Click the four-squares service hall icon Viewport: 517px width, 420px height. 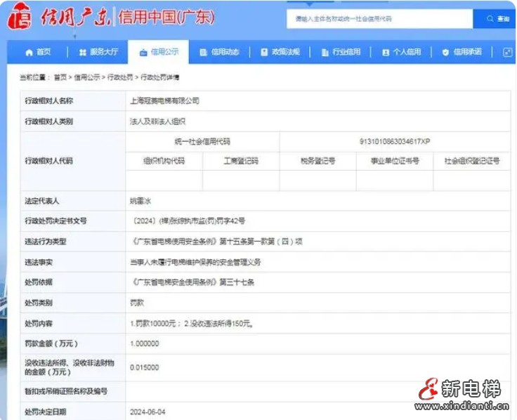pos(82,53)
